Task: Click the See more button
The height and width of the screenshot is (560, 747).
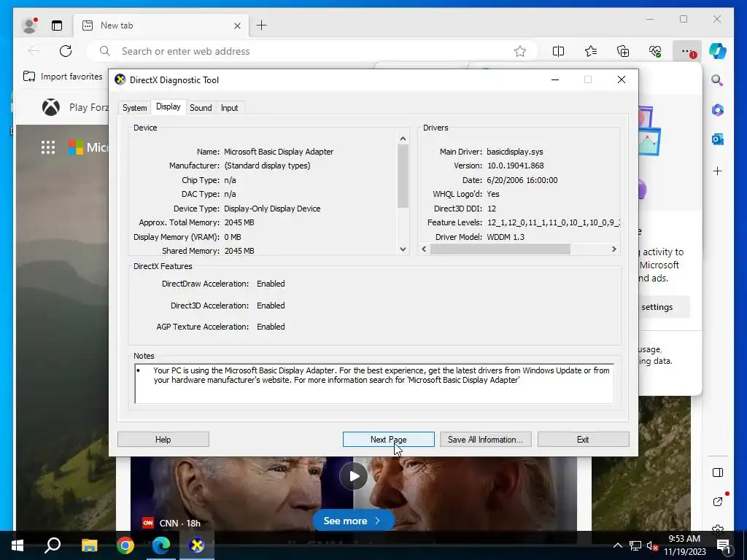Action: (353, 521)
